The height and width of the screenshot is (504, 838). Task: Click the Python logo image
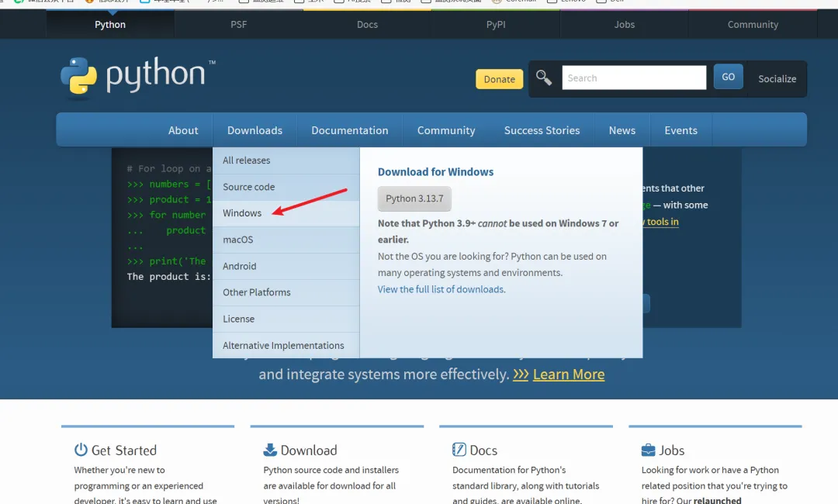pyautogui.click(x=138, y=78)
